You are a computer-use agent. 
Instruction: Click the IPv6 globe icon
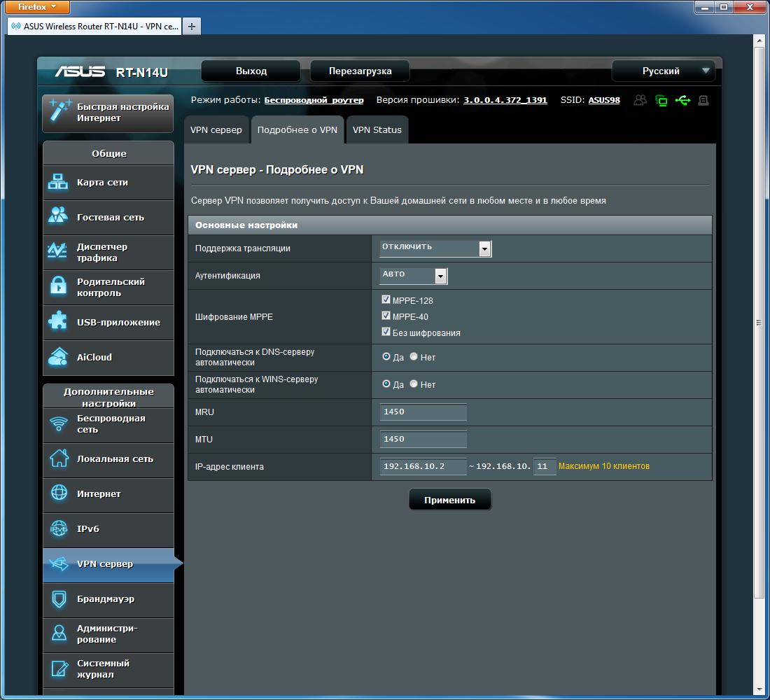pos(59,529)
